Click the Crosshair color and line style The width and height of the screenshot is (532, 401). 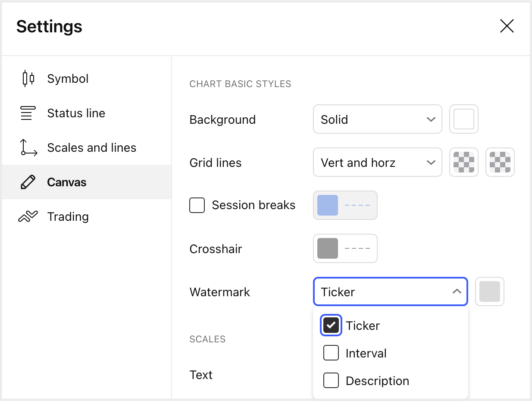[345, 248]
